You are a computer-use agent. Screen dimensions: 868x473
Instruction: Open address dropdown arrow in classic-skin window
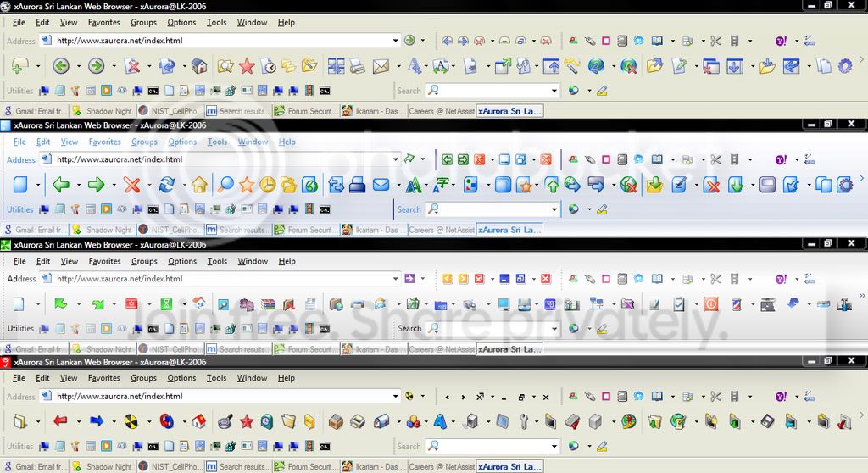click(395, 41)
